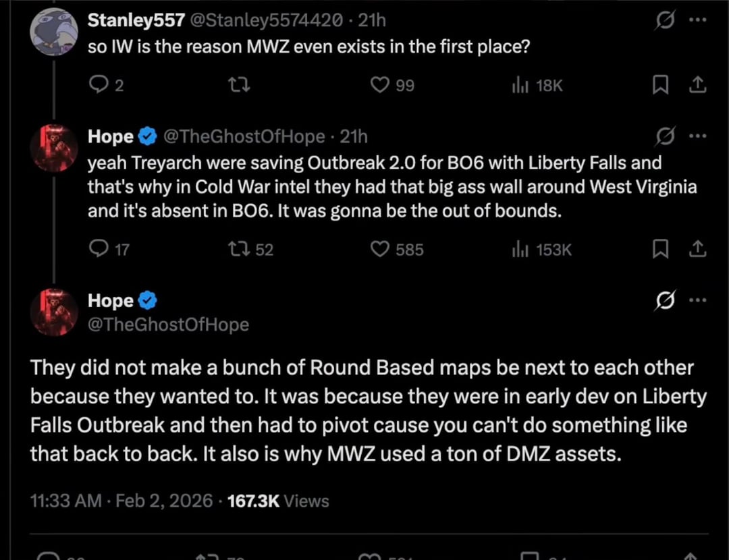Click Grok icon on Stanley557's tweet
The image size is (729, 560).
click(x=665, y=22)
